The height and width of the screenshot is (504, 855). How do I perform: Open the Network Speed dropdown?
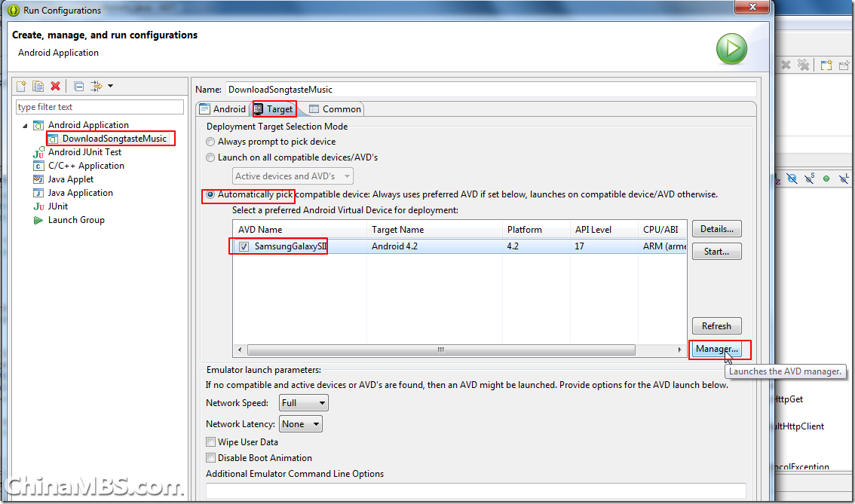tap(304, 403)
